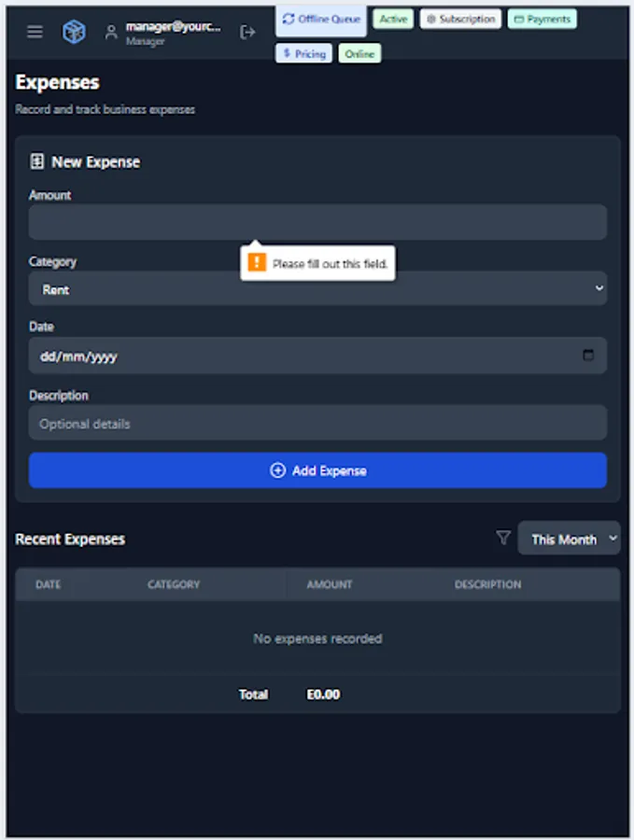634x840 pixels.
Task: Click the Active status badge
Action: tap(392, 18)
